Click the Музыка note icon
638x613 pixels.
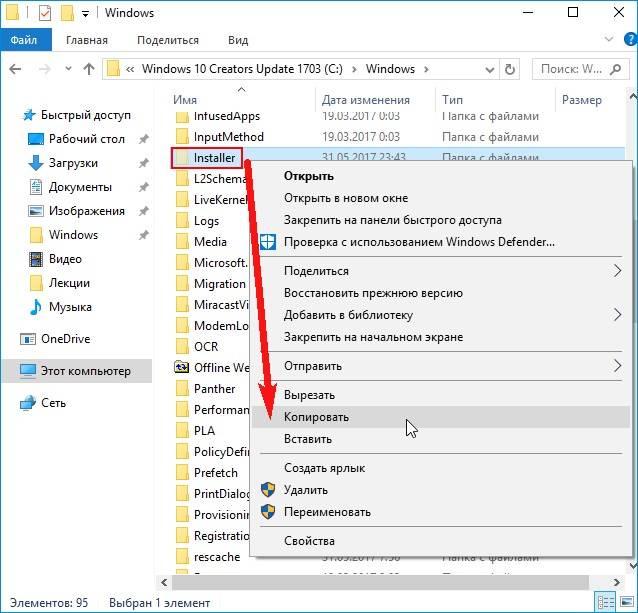(x=36, y=307)
